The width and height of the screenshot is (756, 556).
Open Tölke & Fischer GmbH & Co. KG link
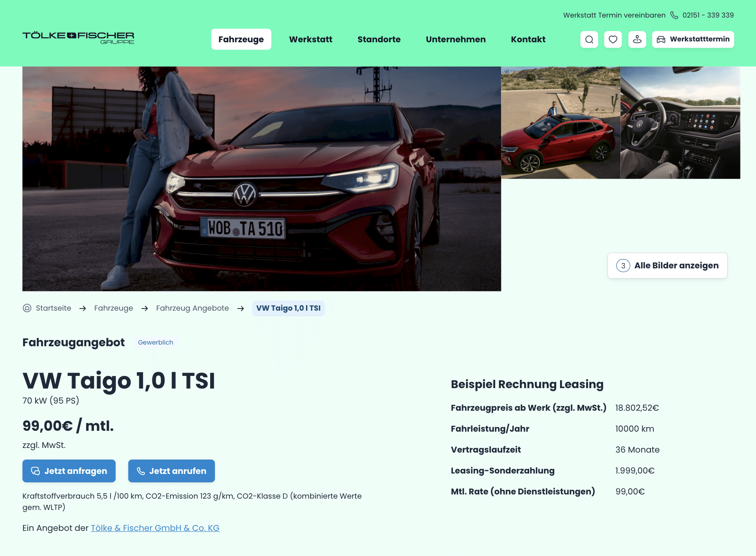[x=155, y=528]
